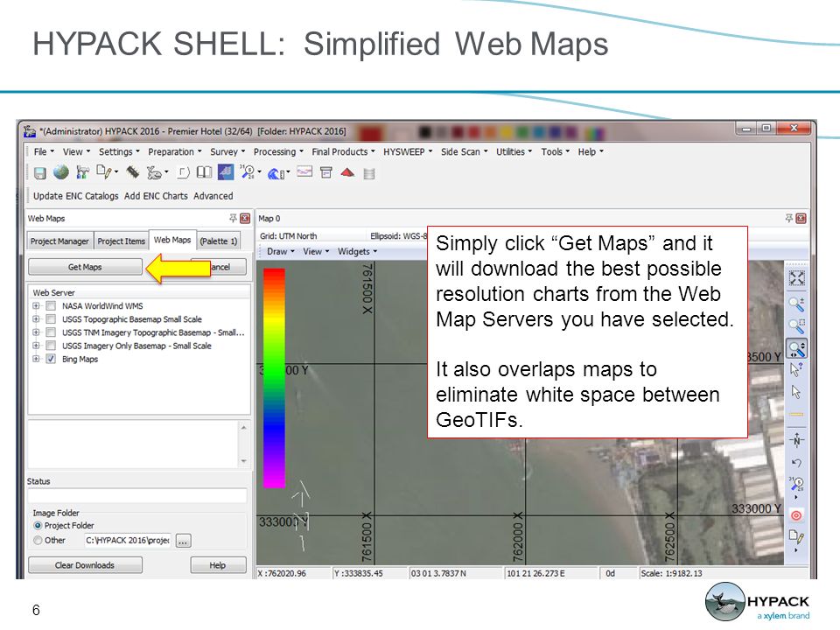Switch to the Project Manager tab
This screenshot has height=630, width=840.
pos(60,241)
